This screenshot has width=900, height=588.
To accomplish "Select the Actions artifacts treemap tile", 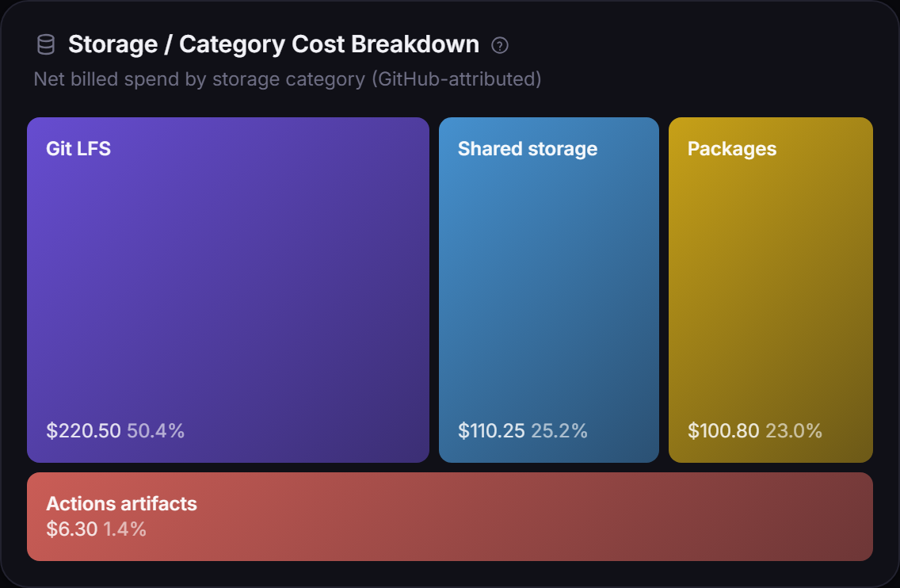I will [x=450, y=517].
